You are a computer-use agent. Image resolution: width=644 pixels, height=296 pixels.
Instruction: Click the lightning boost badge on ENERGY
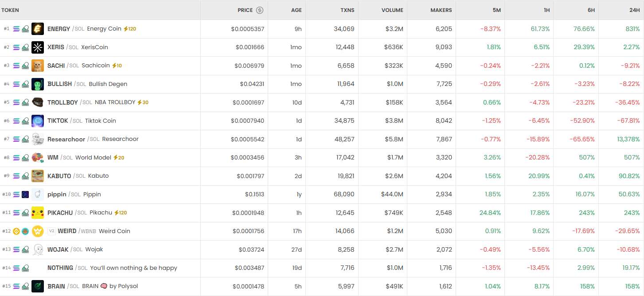coord(129,29)
